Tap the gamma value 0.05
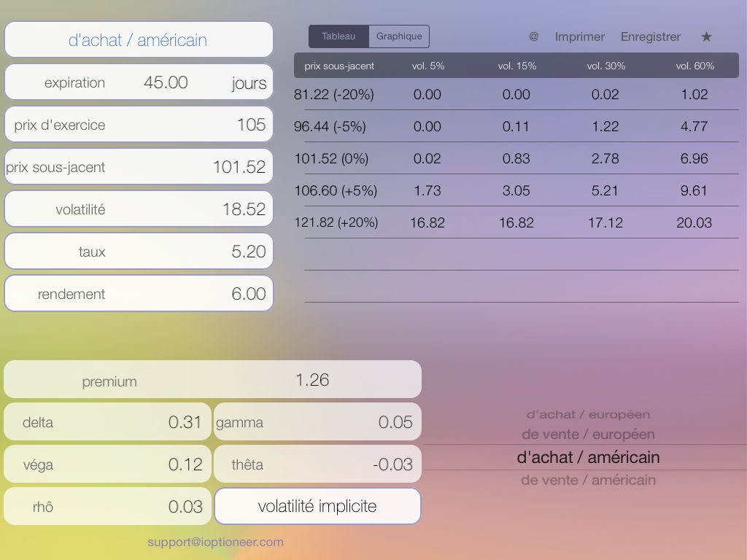 click(x=395, y=422)
